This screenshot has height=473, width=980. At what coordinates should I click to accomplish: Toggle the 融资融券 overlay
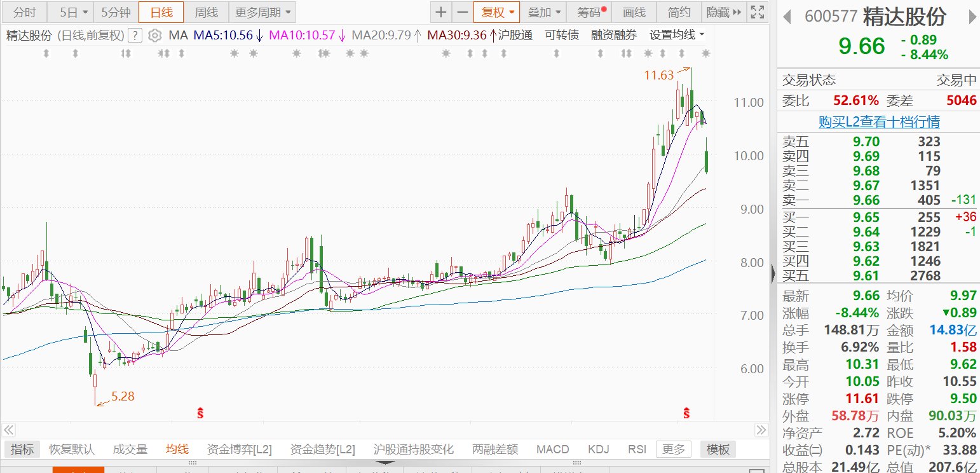[x=613, y=36]
